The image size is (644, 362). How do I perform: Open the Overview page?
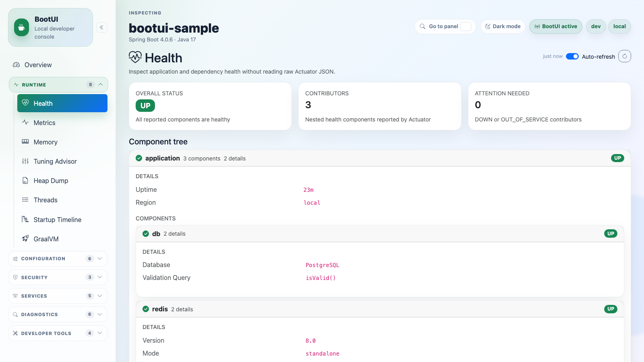(x=58, y=65)
